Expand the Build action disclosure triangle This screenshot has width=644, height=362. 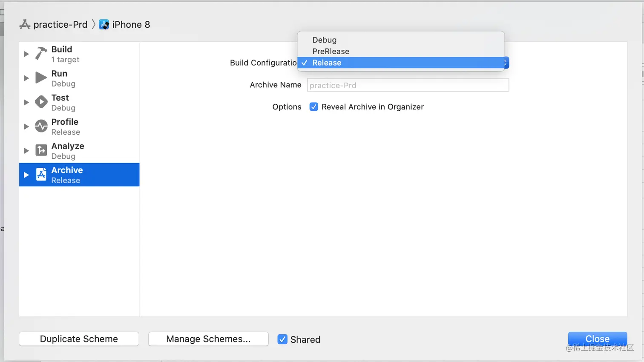(x=26, y=54)
